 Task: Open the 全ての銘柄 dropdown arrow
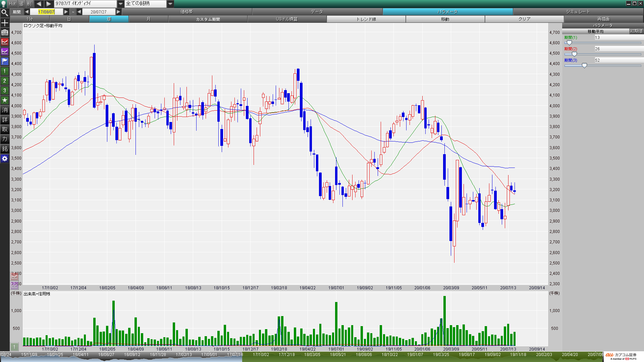[170, 4]
